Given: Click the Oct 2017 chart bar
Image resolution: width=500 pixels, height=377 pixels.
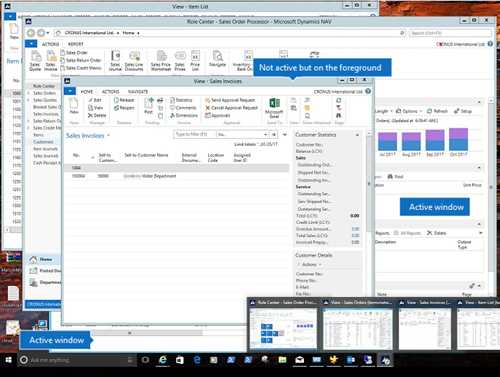Looking at the screenshot, I should click(x=458, y=139).
